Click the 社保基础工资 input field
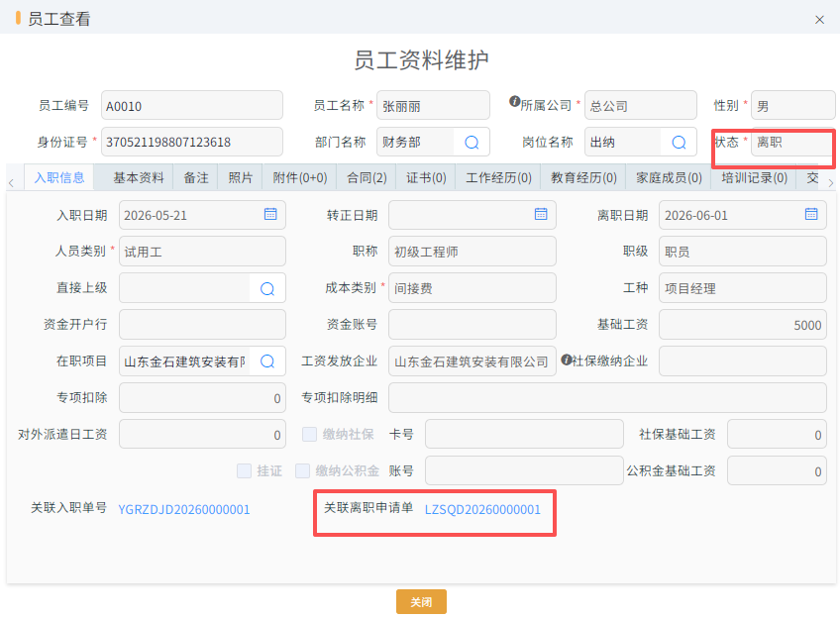The height and width of the screenshot is (618, 840). coord(777,435)
